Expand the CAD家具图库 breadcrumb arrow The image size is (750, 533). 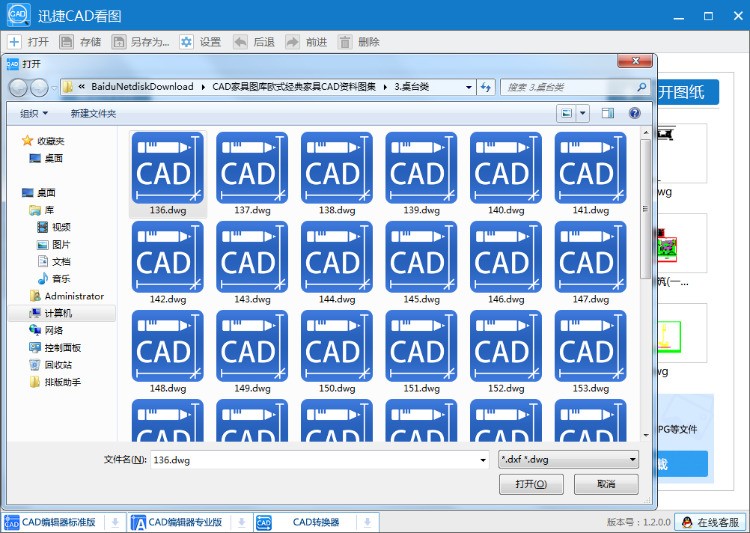pyautogui.click(x=385, y=87)
